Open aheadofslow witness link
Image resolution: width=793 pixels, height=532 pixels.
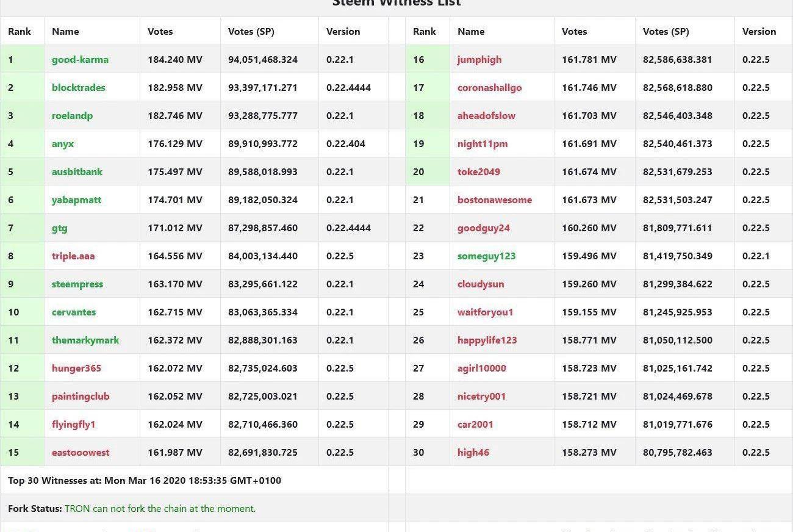[486, 116]
